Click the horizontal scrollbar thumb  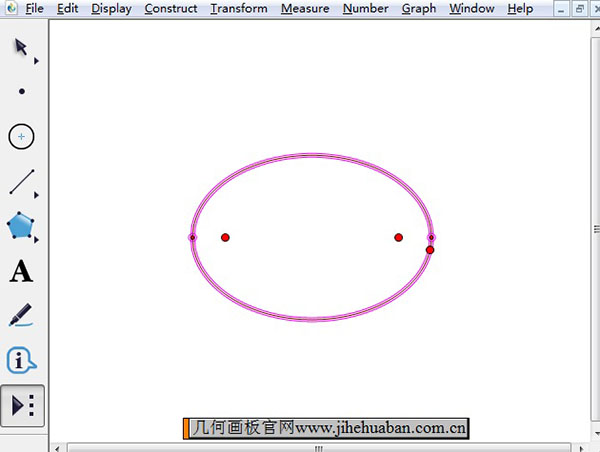coord(318,448)
